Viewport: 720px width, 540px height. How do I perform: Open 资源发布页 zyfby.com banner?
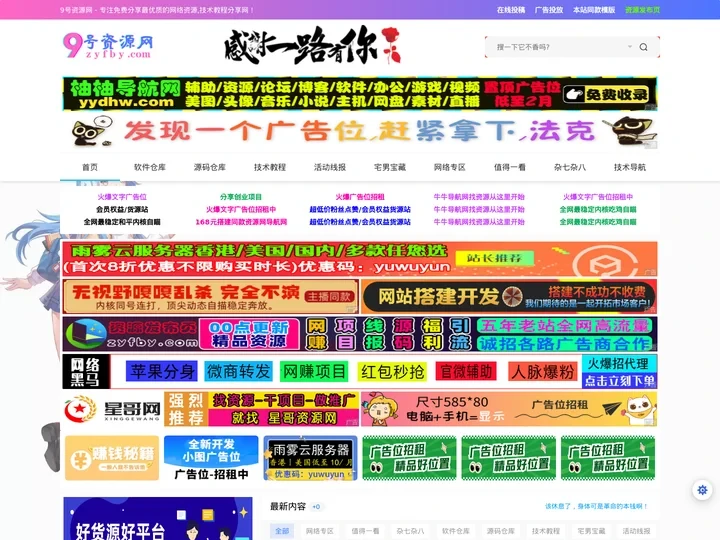[360, 334]
